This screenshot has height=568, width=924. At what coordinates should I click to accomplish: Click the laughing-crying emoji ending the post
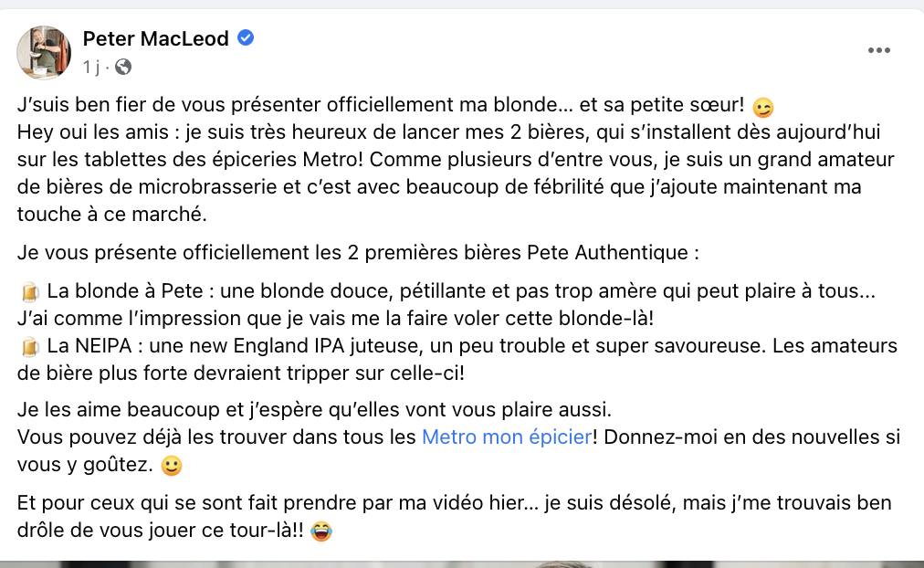coord(320,531)
